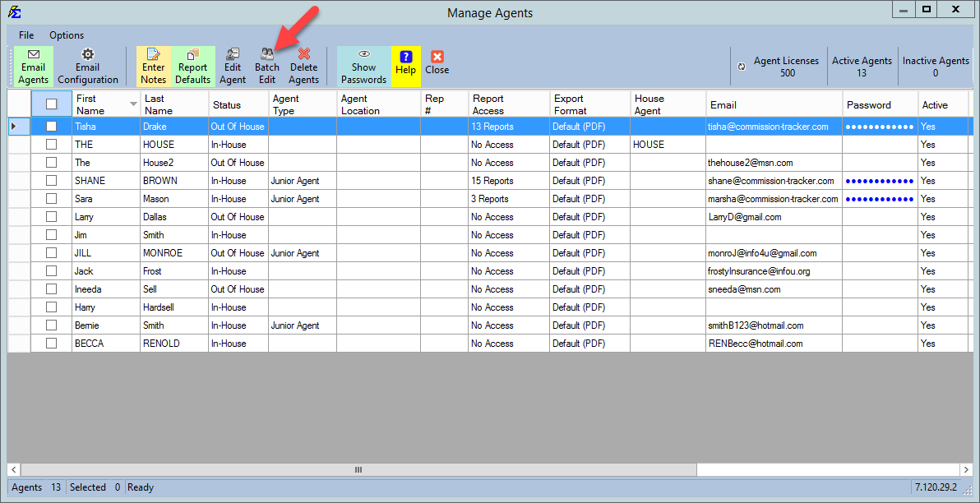Open the Batch Edit tool
Image resolution: width=980 pixels, height=503 pixels.
266,66
